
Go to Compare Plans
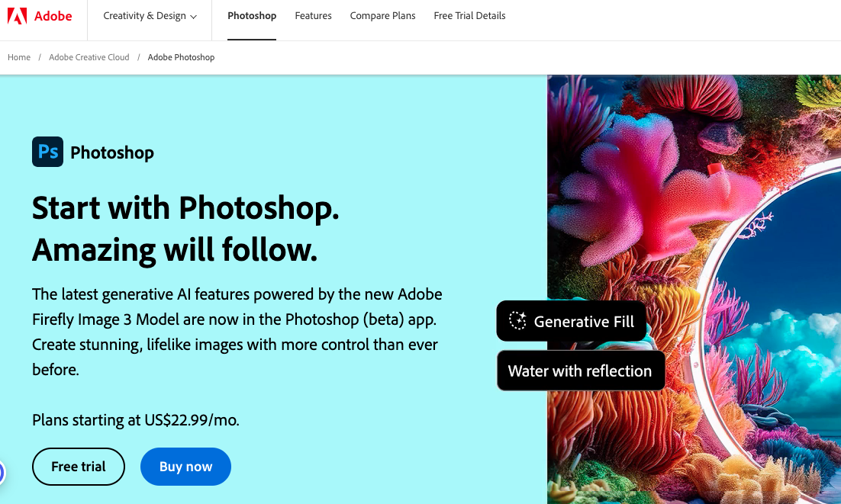(x=382, y=16)
